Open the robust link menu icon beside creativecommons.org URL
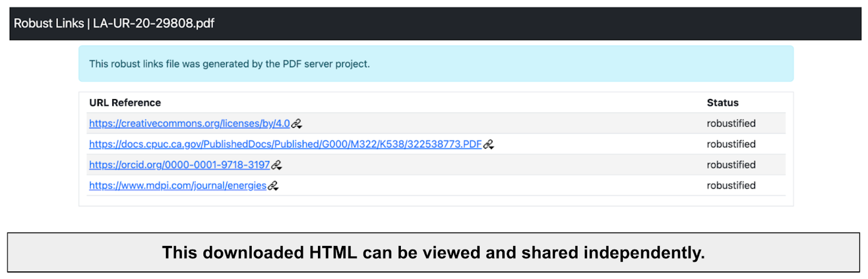868x279 pixels. coord(296,124)
